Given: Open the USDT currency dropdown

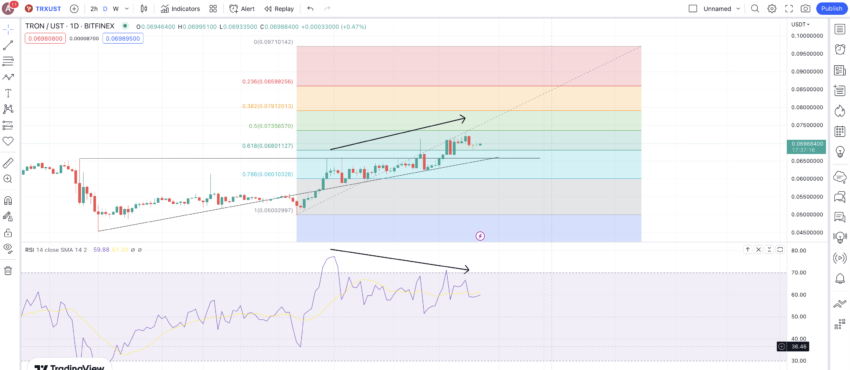Looking at the screenshot, I should tap(800, 24).
